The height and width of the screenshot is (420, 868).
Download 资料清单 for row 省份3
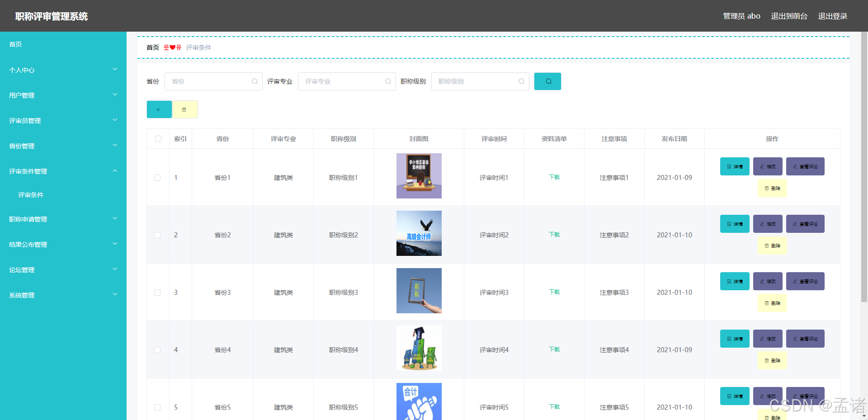[554, 292]
